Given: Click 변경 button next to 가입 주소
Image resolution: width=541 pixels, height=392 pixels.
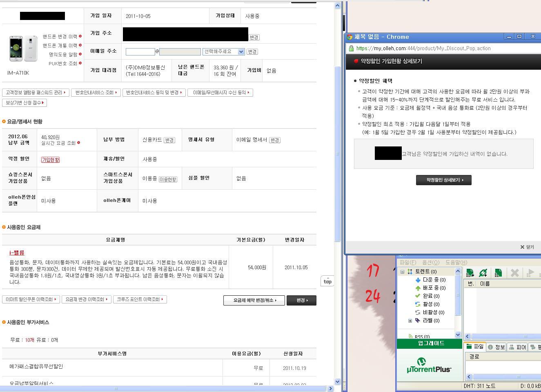Looking at the screenshot, I should (254, 38).
